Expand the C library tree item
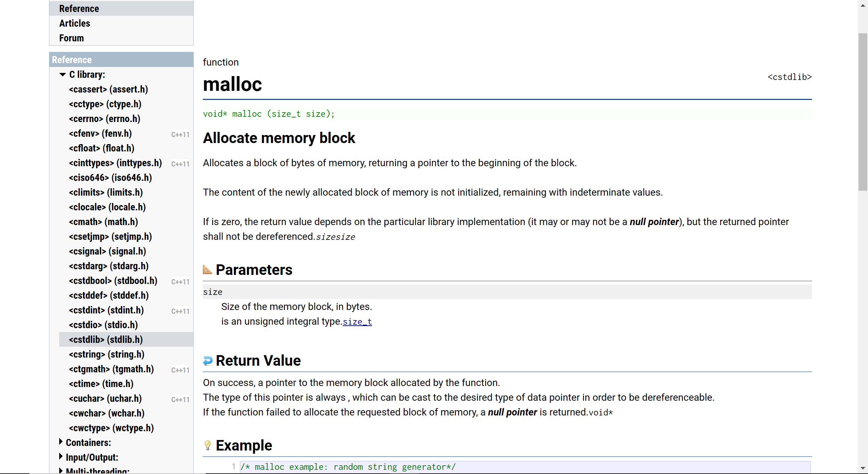The width and height of the screenshot is (868, 474). tap(62, 74)
